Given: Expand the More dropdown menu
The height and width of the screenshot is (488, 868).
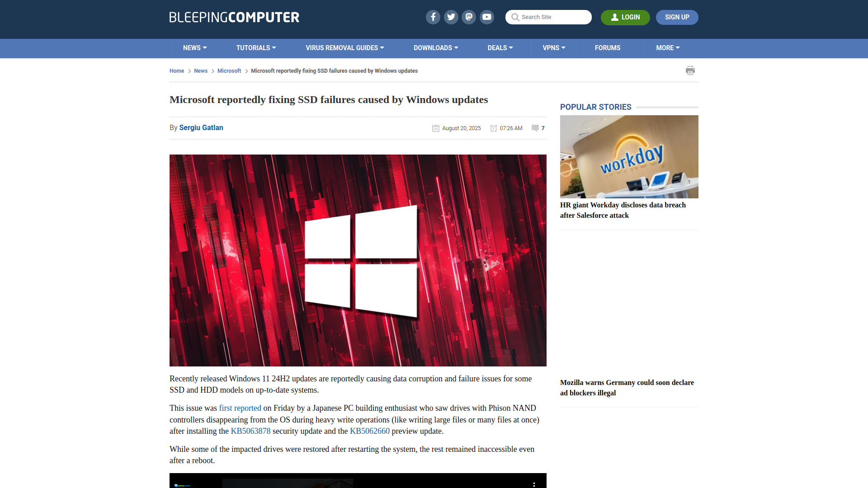Looking at the screenshot, I should point(668,48).
